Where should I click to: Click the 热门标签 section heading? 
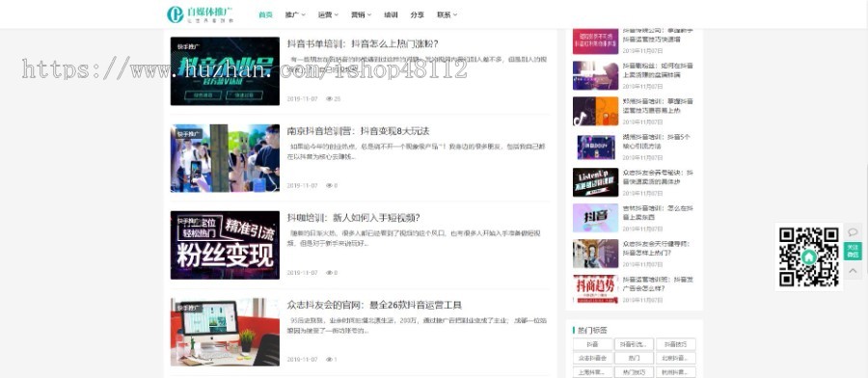click(x=592, y=331)
